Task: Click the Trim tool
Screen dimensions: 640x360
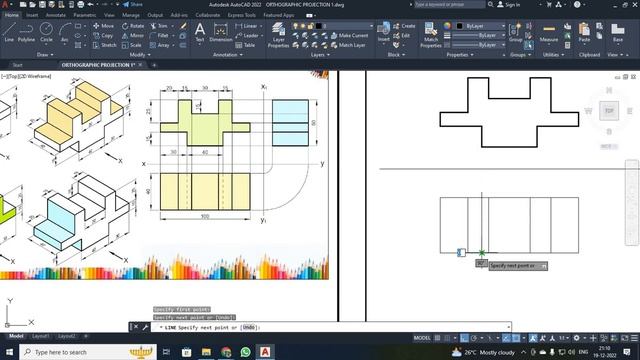Action: 159,26
